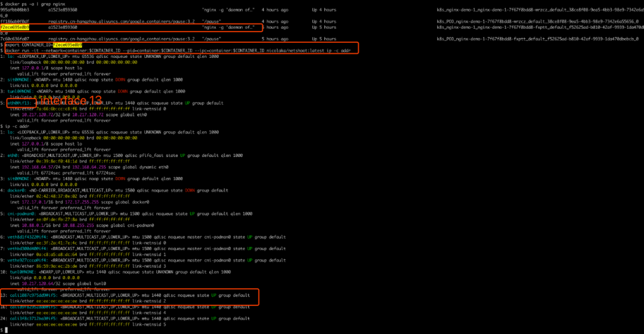Click the k8s_POD name ending in fxptt
This screenshot has height=334, width=644.
pyautogui.click(x=538, y=39)
